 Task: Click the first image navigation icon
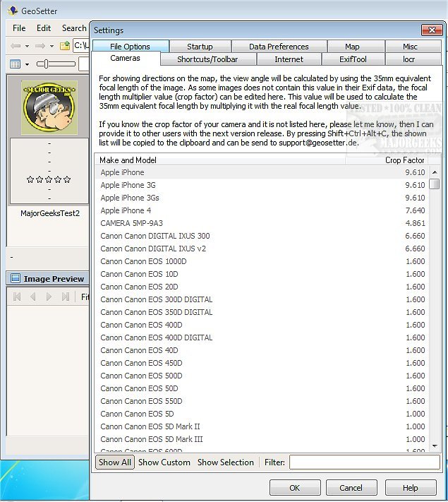click(x=17, y=297)
